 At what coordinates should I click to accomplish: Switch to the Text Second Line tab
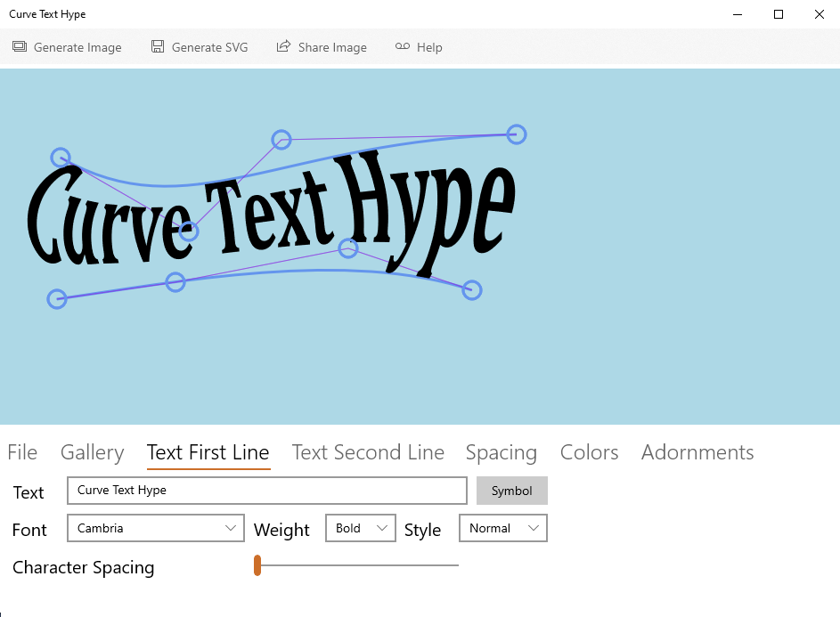click(368, 452)
